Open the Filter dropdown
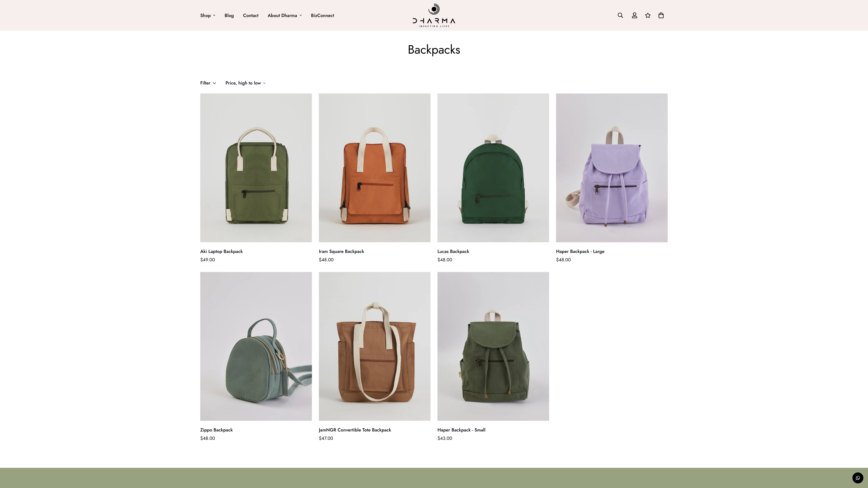 click(x=208, y=83)
